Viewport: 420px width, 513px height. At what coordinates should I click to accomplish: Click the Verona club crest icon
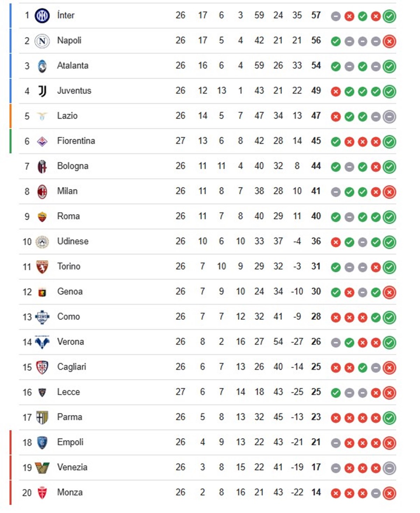point(42,342)
